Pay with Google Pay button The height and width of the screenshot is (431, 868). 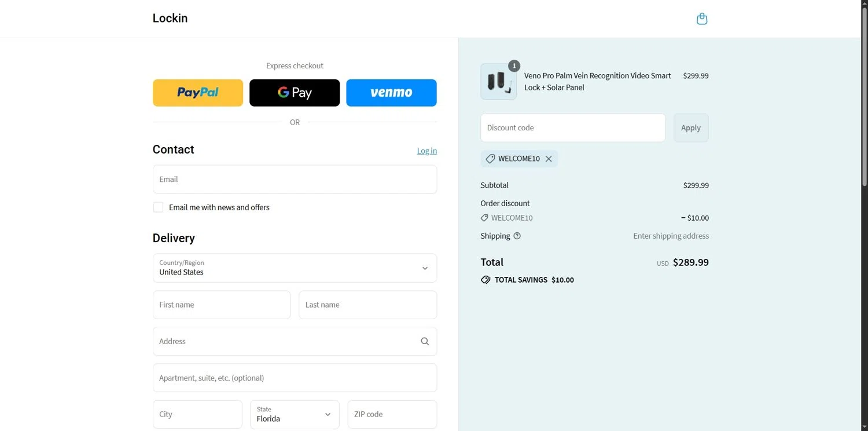click(295, 93)
